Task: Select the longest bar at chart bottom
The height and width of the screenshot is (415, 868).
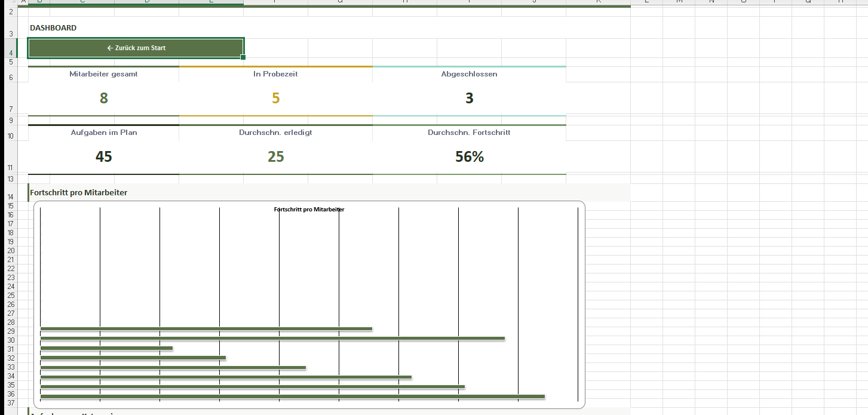Action: pyautogui.click(x=292, y=396)
